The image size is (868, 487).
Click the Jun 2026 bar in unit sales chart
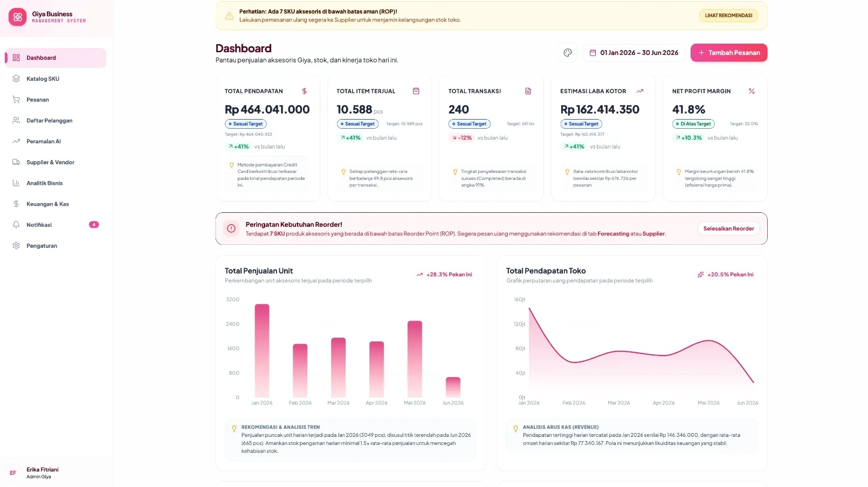click(453, 387)
